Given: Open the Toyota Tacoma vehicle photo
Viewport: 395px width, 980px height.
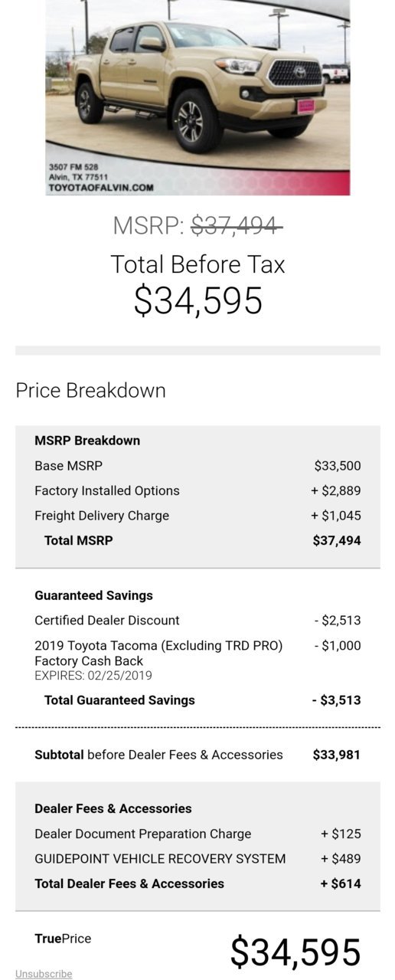Looking at the screenshot, I should (x=197, y=97).
